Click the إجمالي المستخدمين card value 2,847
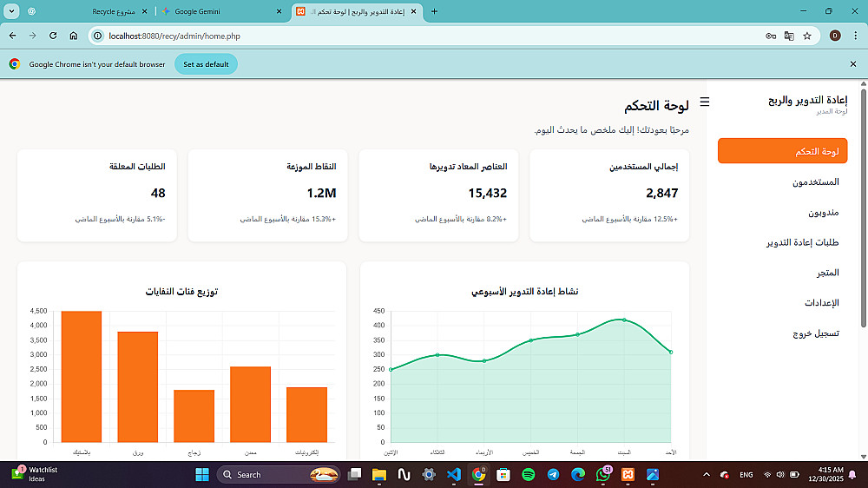 [661, 193]
